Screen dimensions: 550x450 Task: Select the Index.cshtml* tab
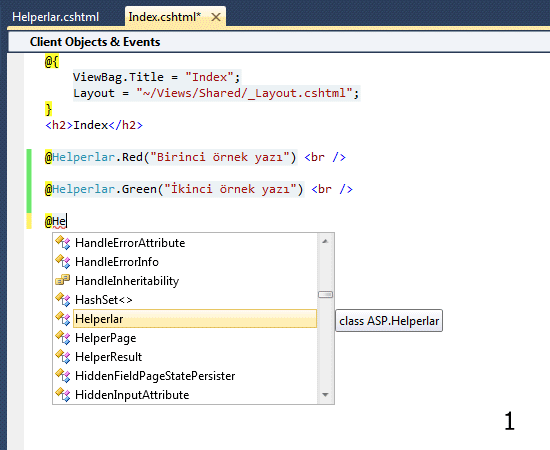(165, 17)
